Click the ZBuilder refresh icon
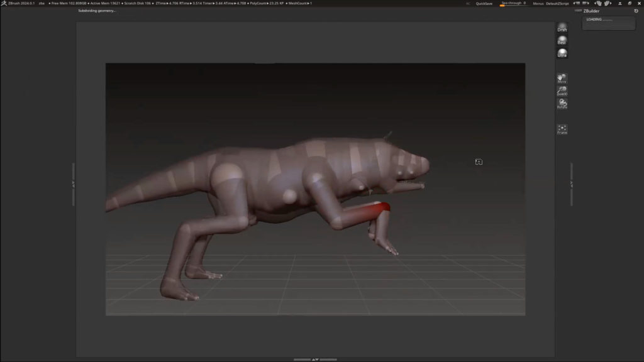The image size is (644, 362). 636,11
